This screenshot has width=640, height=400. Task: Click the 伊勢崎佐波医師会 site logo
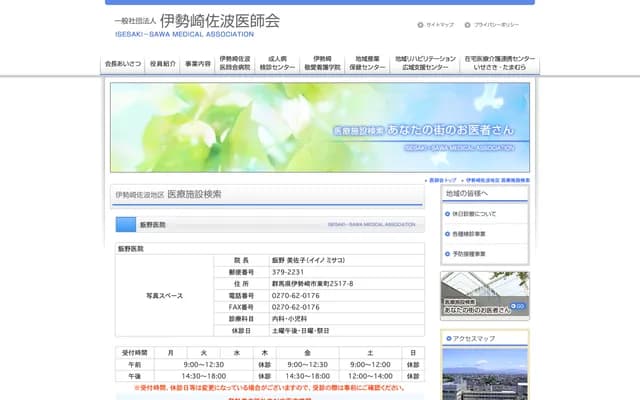click(195, 24)
